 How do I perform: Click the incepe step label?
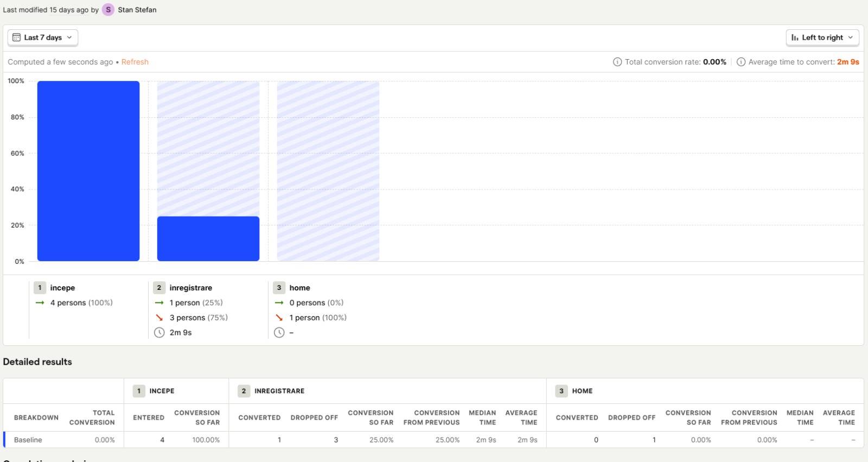[x=63, y=288]
